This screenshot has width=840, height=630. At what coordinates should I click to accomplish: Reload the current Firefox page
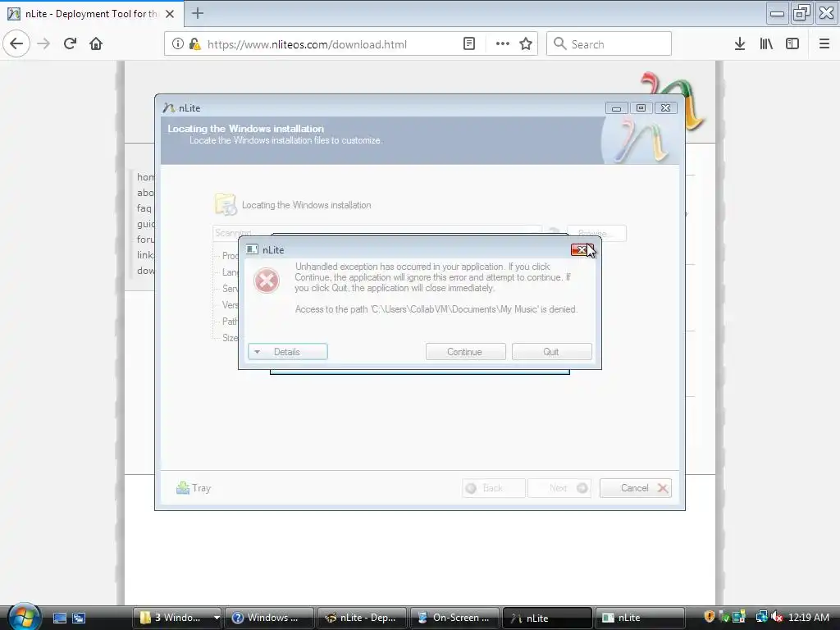[x=70, y=44]
